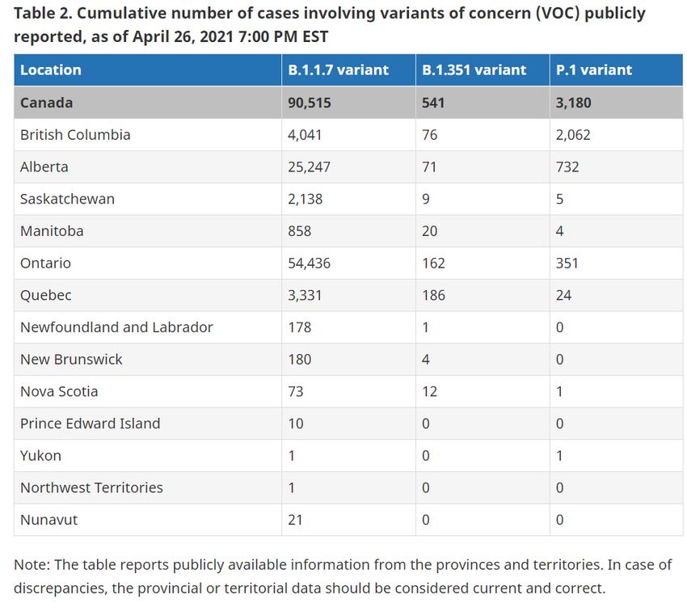Select the Northwest Territories row label
The image size is (687, 616).
click(91, 487)
